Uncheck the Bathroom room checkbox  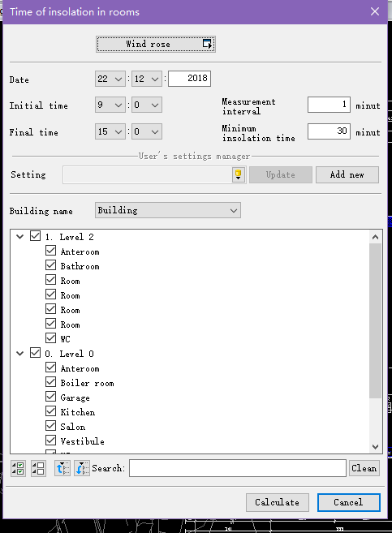coord(50,265)
